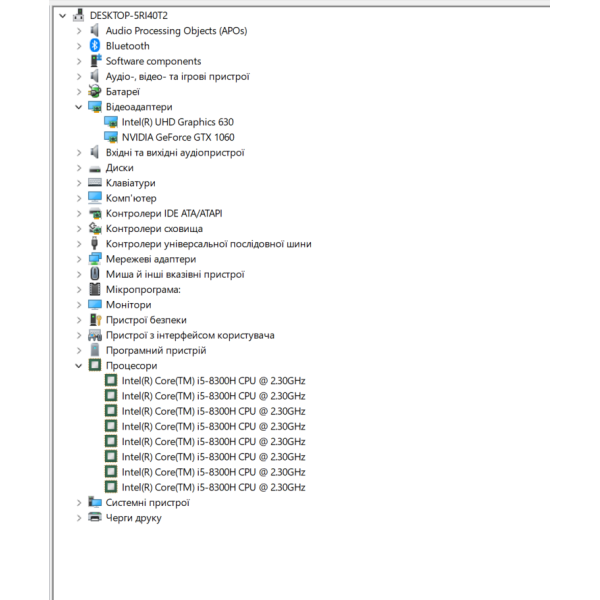The image size is (600, 600).
Task: Select the first i5-8300H processor entry
Action: 214,381
